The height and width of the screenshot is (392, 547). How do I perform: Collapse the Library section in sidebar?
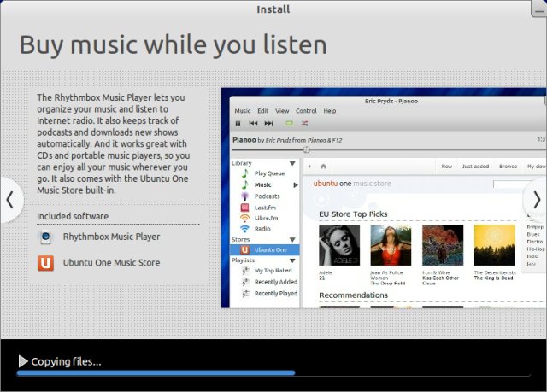[292, 163]
